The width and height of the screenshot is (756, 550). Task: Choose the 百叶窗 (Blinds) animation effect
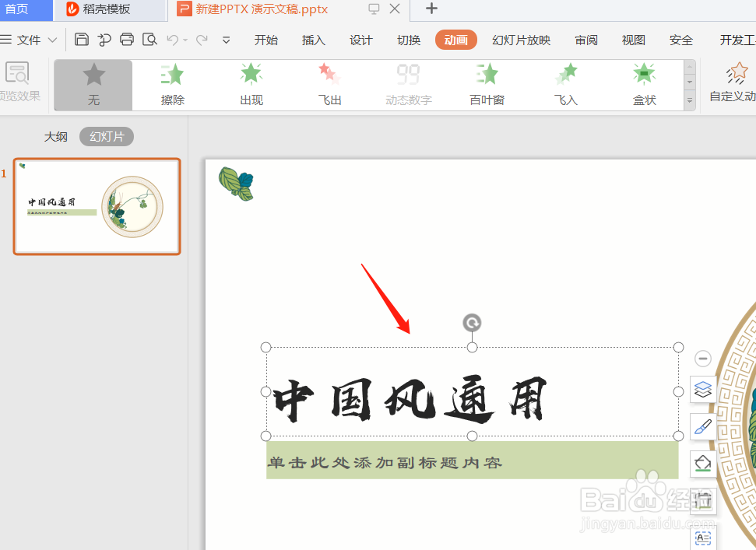pos(486,84)
